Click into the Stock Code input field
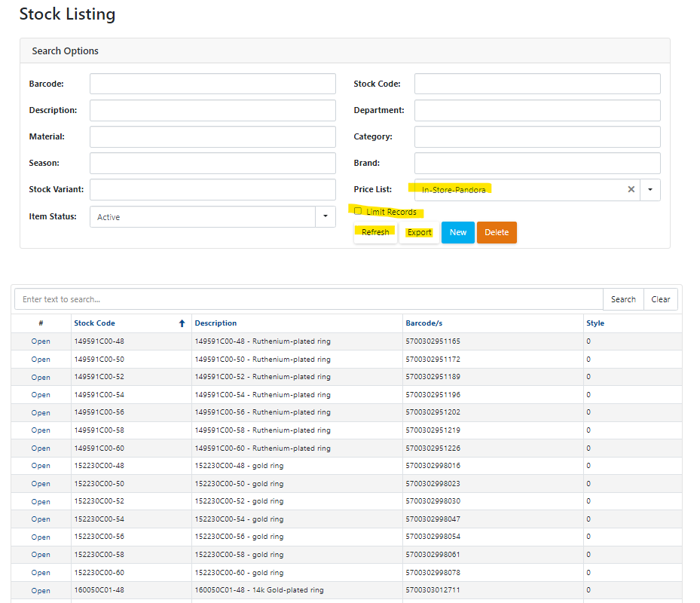 (x=537, y=84)
